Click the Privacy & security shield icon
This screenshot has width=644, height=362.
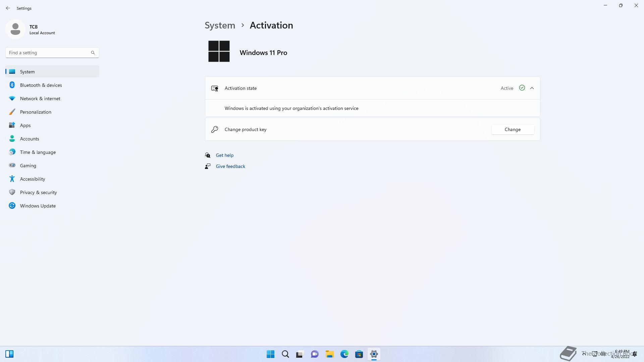tap(12, 192)
